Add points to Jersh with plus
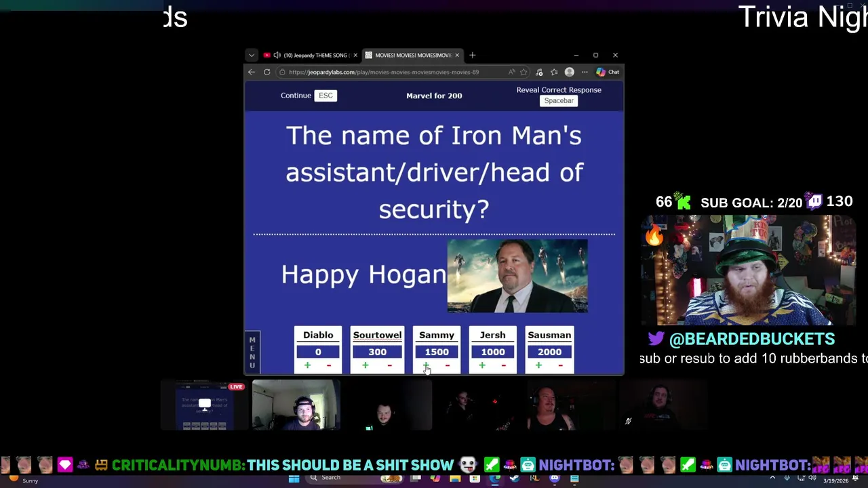This screenshot has width=868, height=488. tap(482, 365)
